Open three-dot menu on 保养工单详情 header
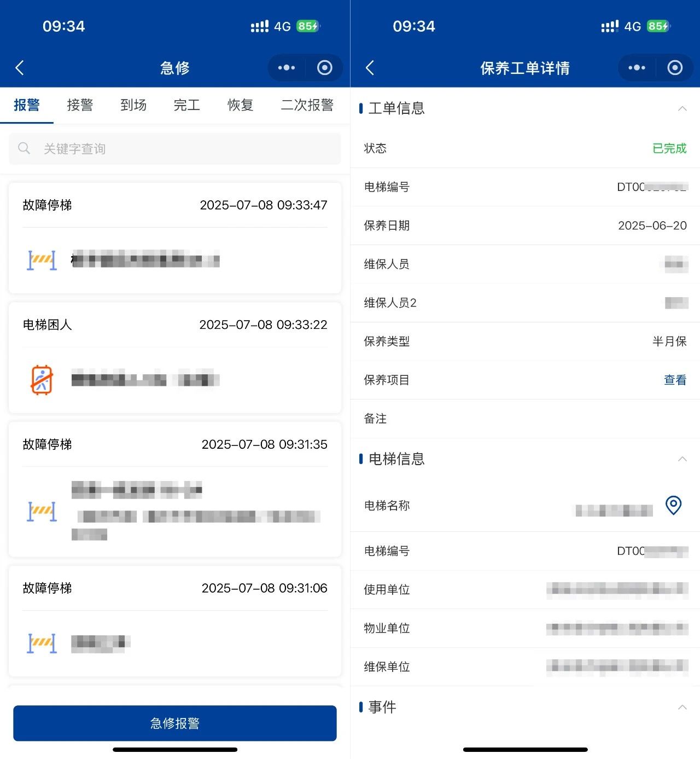700x759 pixels. click(x=637, y=68)
